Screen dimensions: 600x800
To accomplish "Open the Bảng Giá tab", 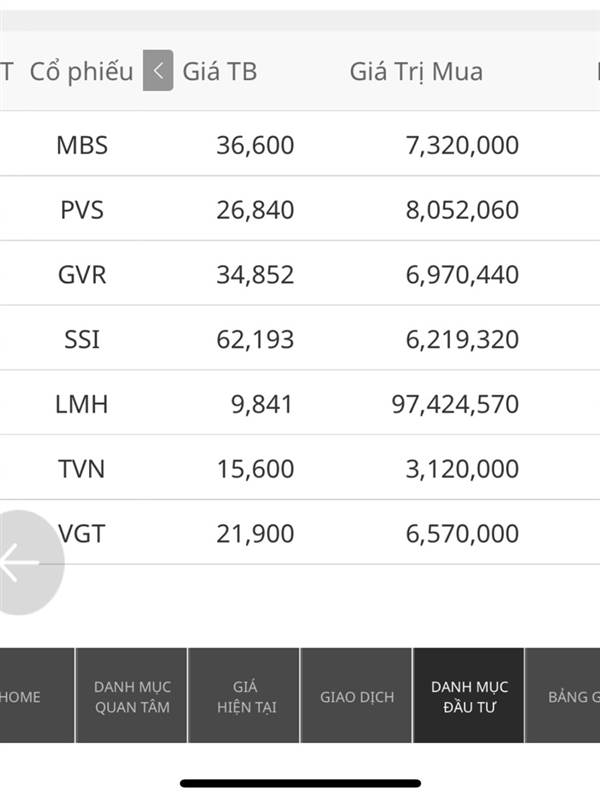I will (563, 696).
